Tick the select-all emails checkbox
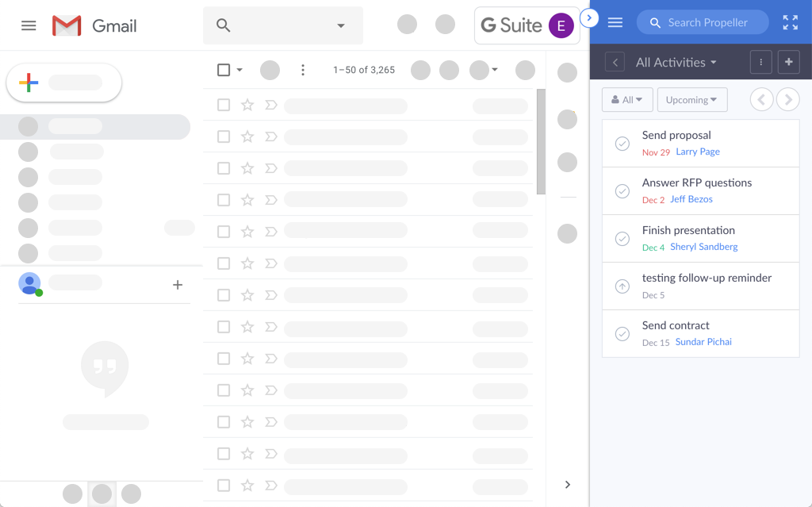Screen dimensions: 812x507 224,70
